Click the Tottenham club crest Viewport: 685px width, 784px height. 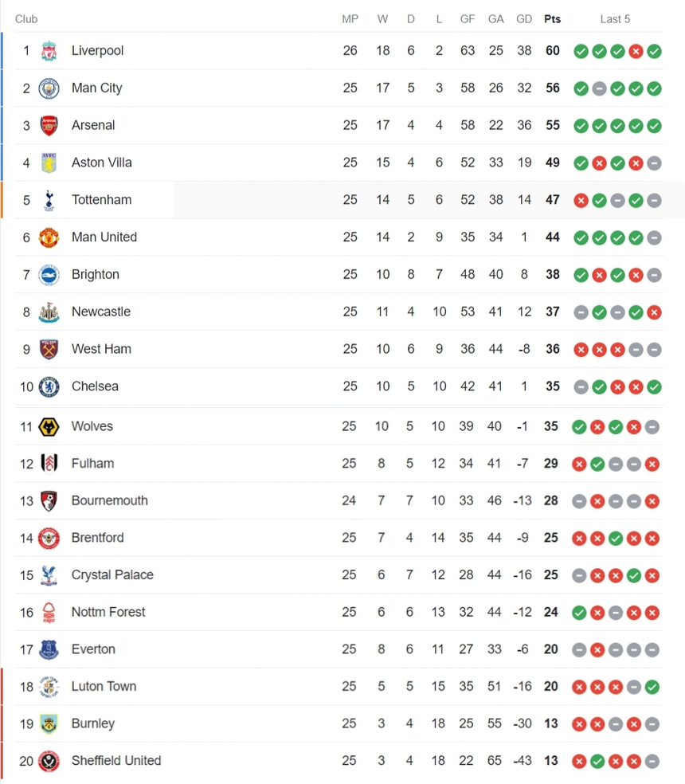point(49,200)
